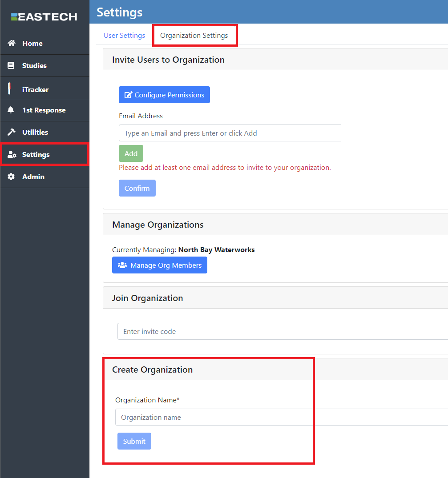
Task: Click the Eastech logo
Action: pyautogui.click(x=44, y=17)
